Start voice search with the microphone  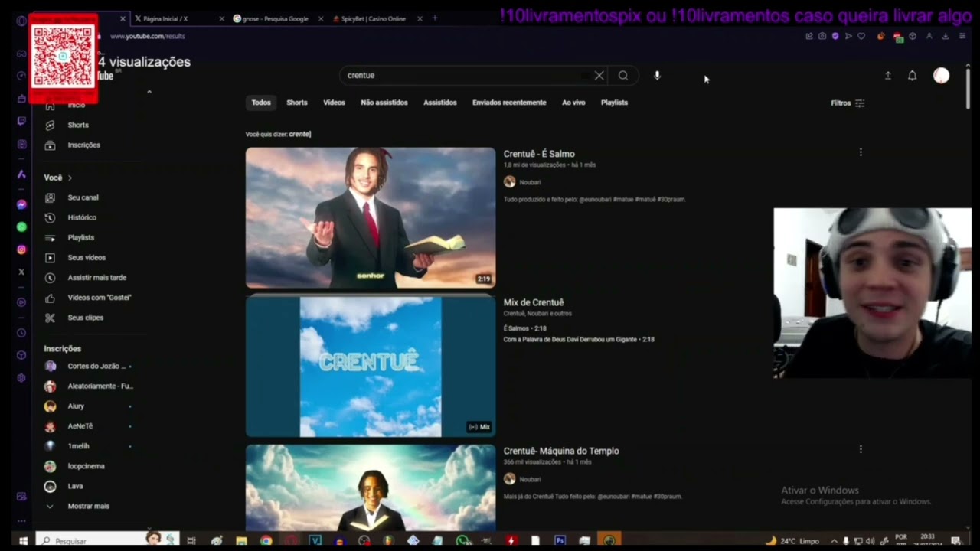tap(657, 75)
